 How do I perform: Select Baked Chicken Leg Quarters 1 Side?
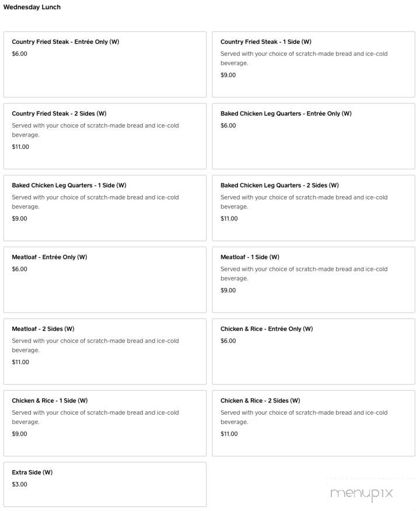point(105,208)
